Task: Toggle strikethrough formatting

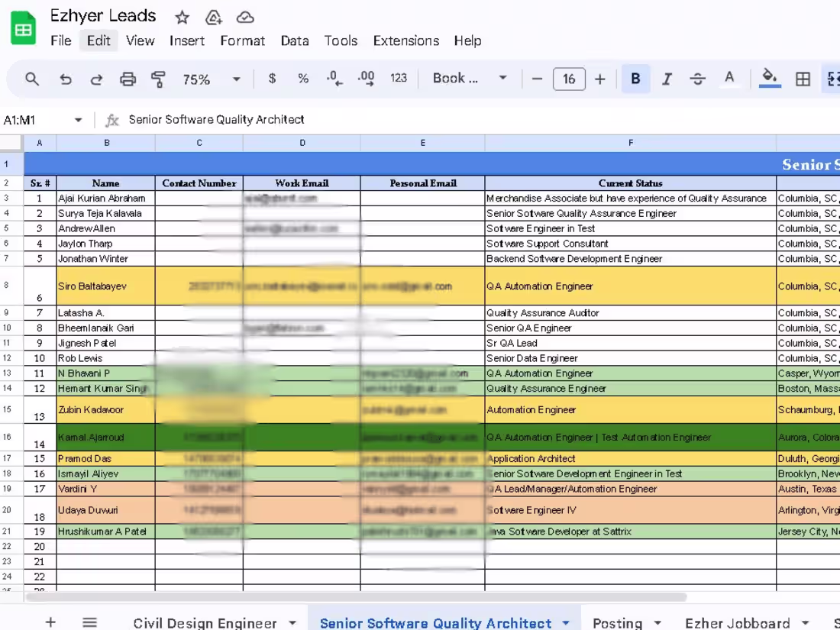Action: [697, 78]
